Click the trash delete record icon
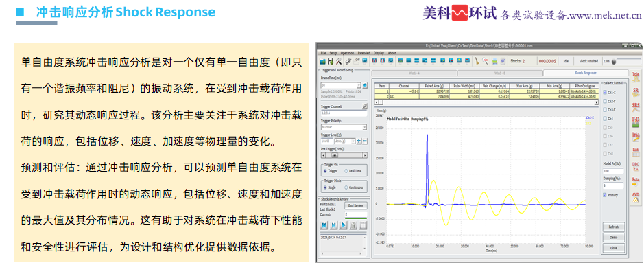644x263 pixels. [353, 226]
